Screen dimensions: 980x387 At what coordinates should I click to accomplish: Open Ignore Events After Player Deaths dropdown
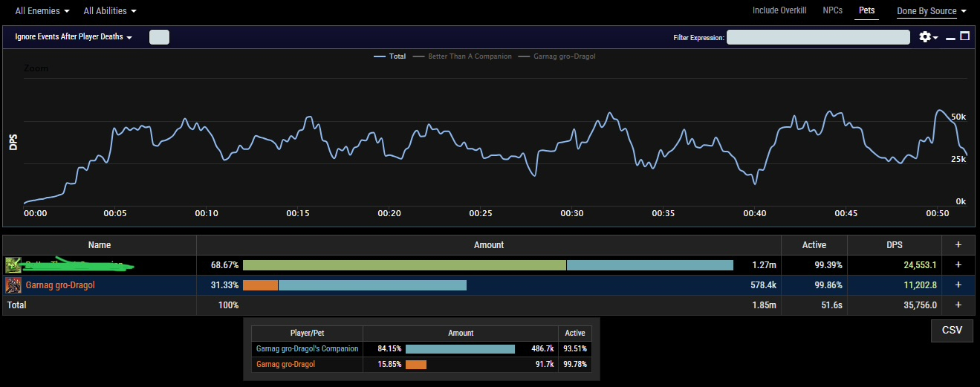coord(74,37)
